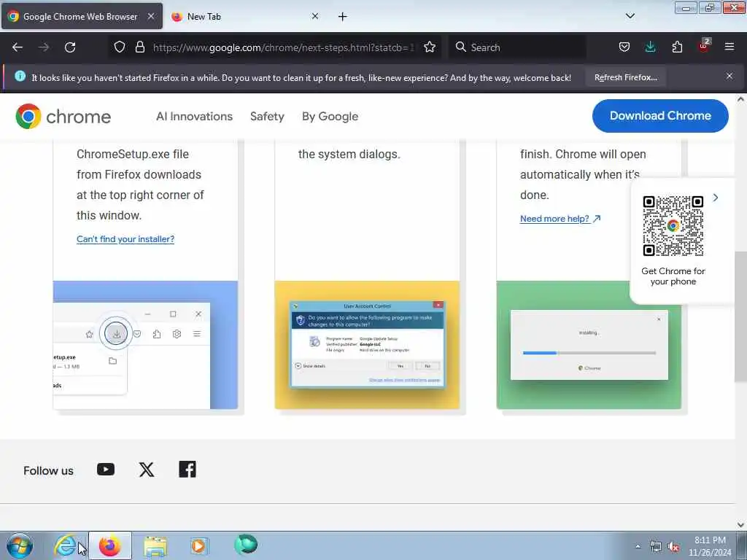747x560 pixels.
Task: List all tabs dropdown arrow
Action: [x=630, y=16]
